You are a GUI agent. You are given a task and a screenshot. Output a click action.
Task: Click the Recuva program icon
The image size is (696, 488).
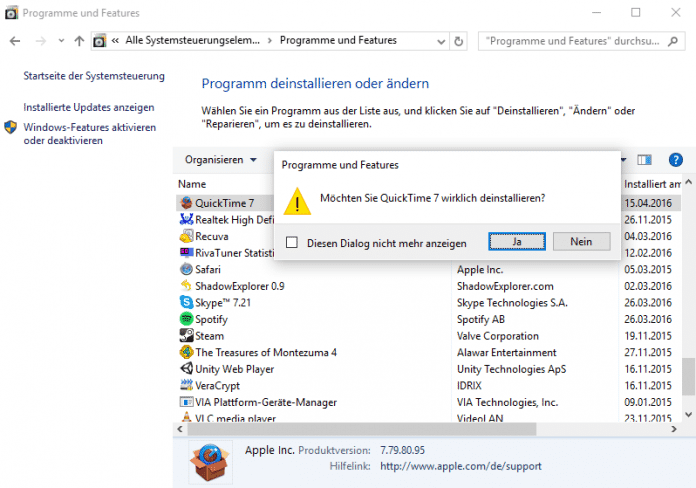click(x=186, y=236)
